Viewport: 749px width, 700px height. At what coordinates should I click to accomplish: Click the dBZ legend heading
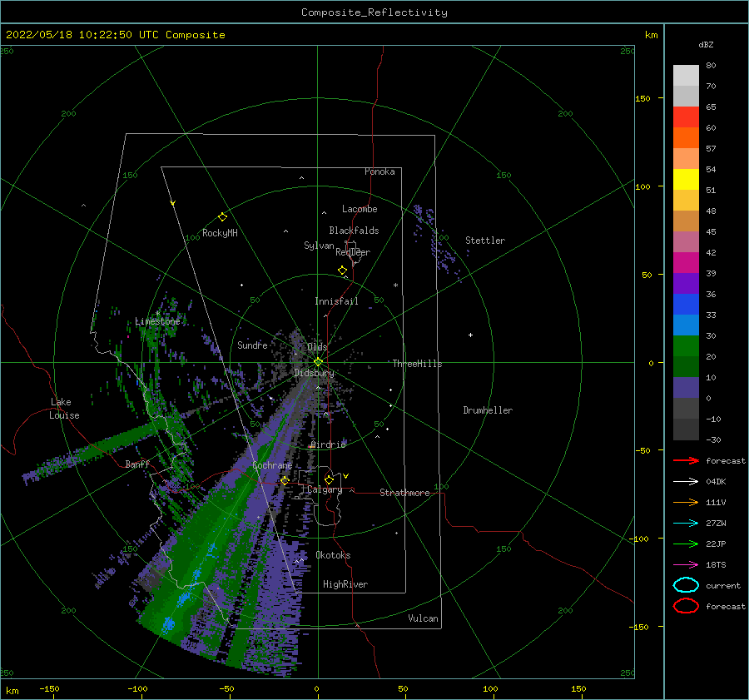(706, 44)
